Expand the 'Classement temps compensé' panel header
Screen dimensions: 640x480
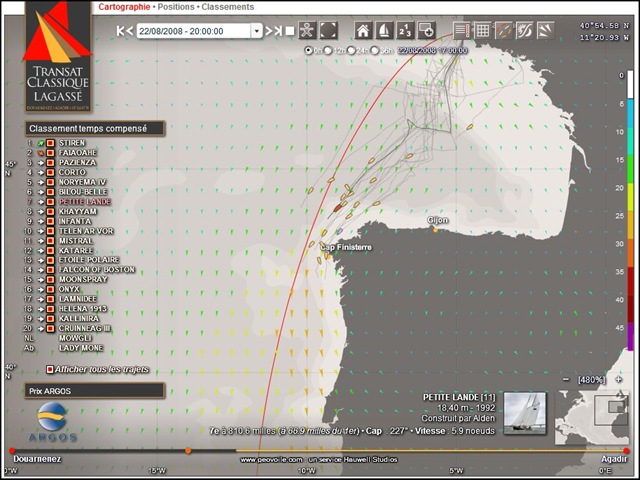[95, 129]
